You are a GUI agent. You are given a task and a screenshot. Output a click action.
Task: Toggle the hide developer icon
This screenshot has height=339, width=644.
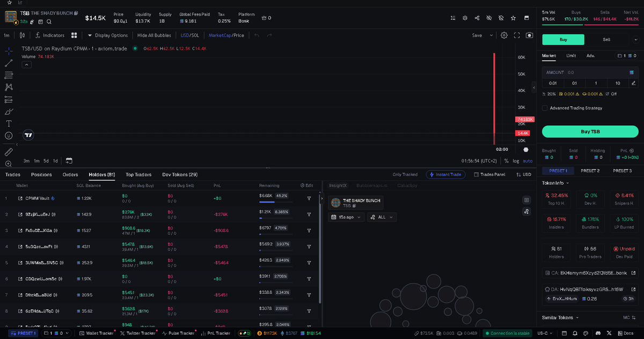point(501,18)
